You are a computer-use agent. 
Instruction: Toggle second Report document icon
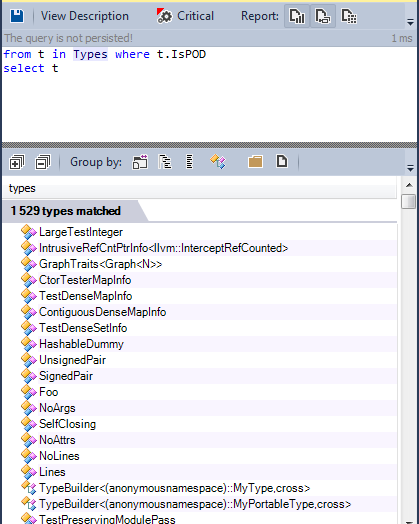[323, 16]
